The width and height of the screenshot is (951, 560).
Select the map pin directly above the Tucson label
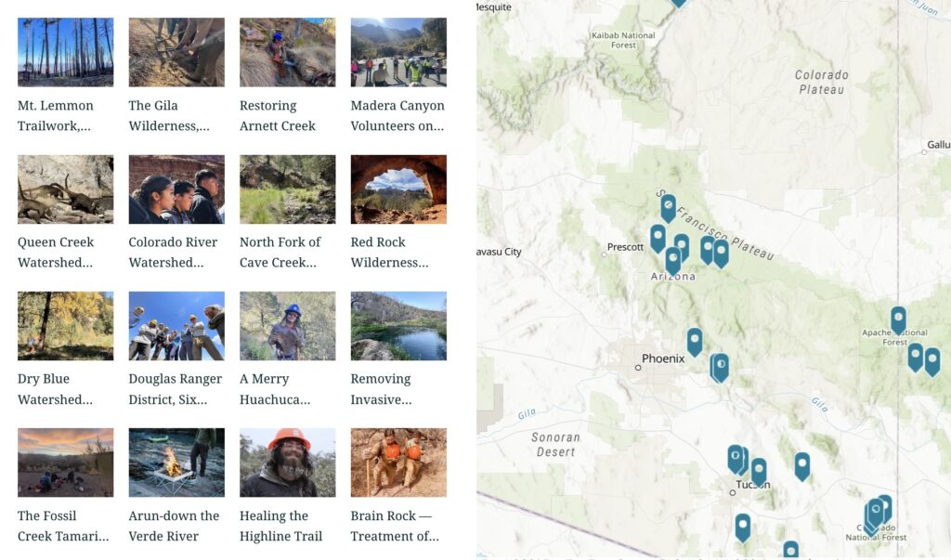(x=759, y=471)
